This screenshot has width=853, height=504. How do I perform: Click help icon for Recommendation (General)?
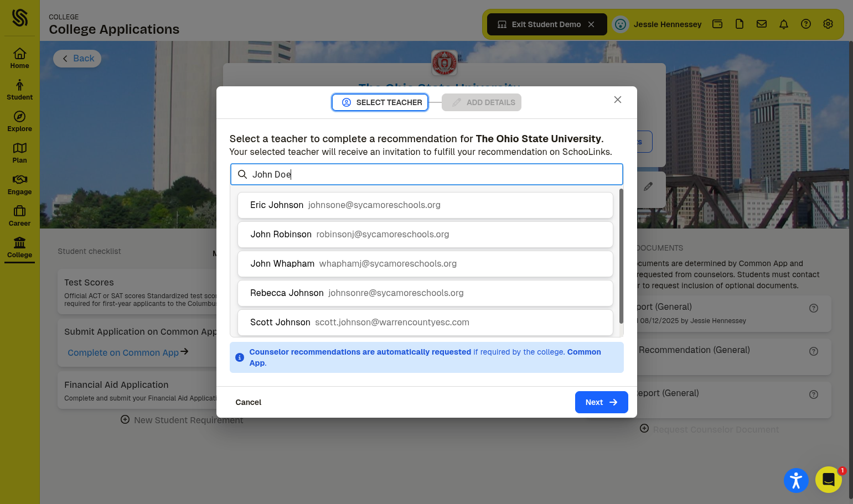814,351
